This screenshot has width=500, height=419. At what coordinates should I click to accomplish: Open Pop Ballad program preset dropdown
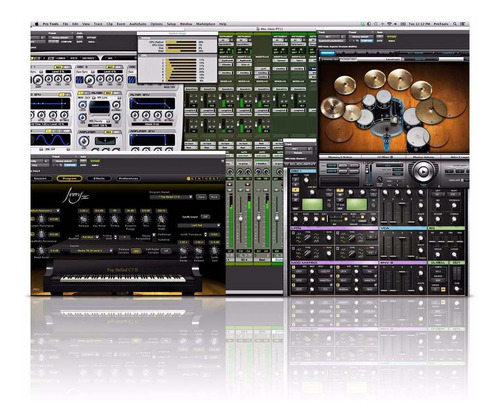(171, 197)
